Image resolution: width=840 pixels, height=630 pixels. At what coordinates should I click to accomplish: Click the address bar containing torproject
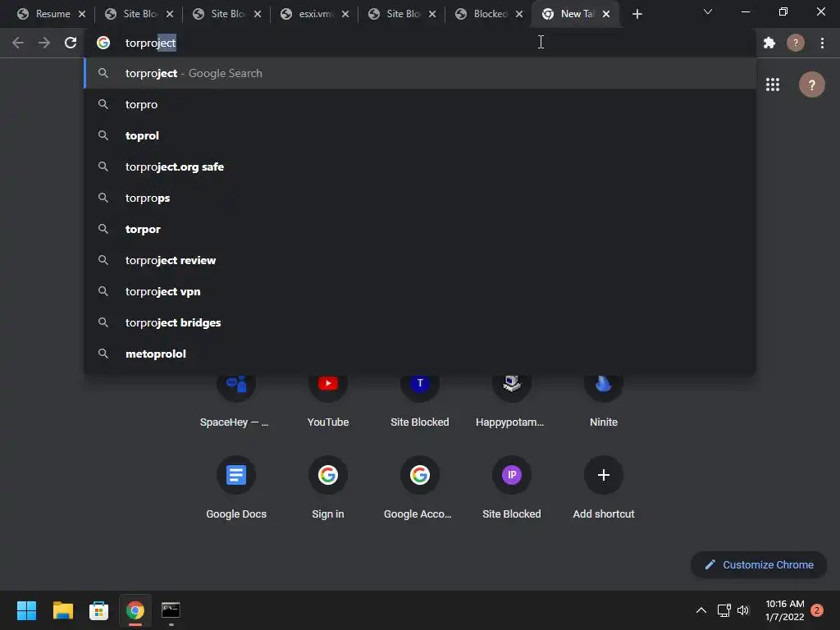coord(421,43)
